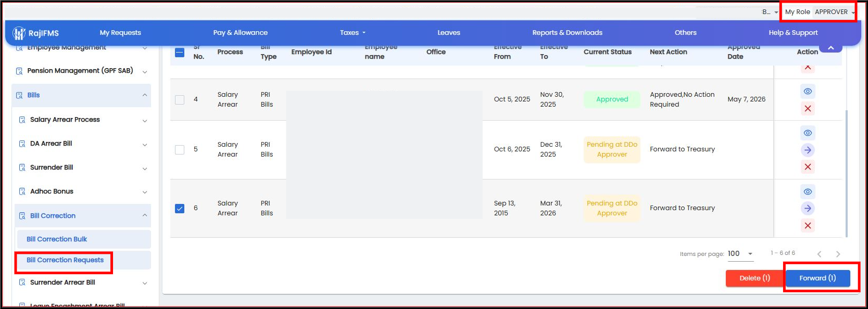View details of row 6 with eye icon
This screenshot has width=868, height=309.
(x=808, y=192)
